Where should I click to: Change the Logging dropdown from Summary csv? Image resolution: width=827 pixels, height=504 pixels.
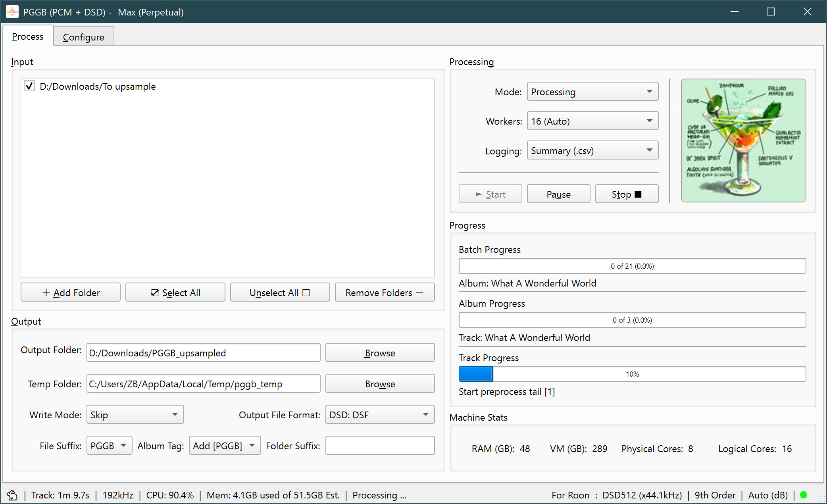592,150
